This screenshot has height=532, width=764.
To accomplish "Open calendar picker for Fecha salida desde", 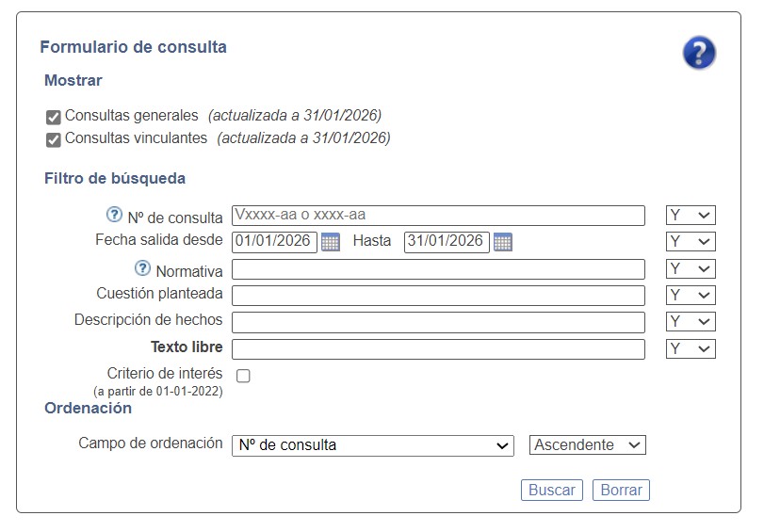I will (330, 242).
